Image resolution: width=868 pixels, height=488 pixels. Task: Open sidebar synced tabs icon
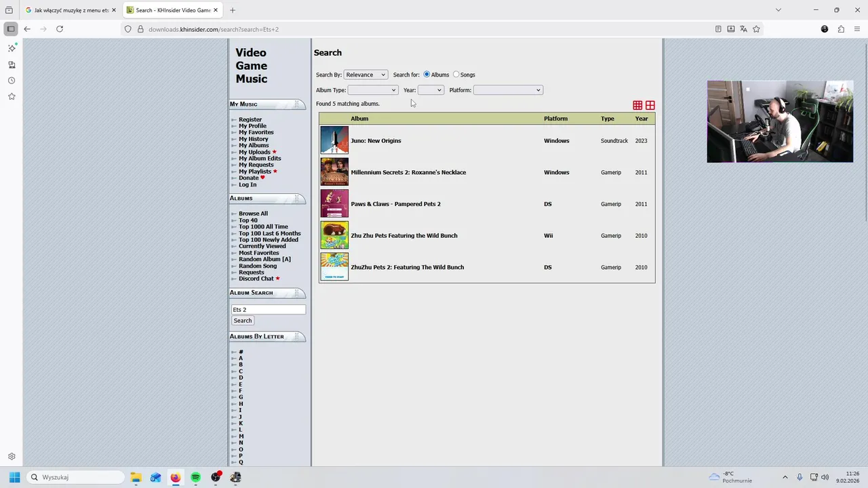pyautogui.click(x=12, y=64)
